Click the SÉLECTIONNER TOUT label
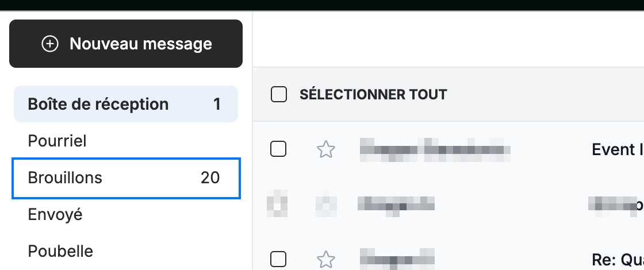Viewport: 644px width, 270px height. click(373, 94)
